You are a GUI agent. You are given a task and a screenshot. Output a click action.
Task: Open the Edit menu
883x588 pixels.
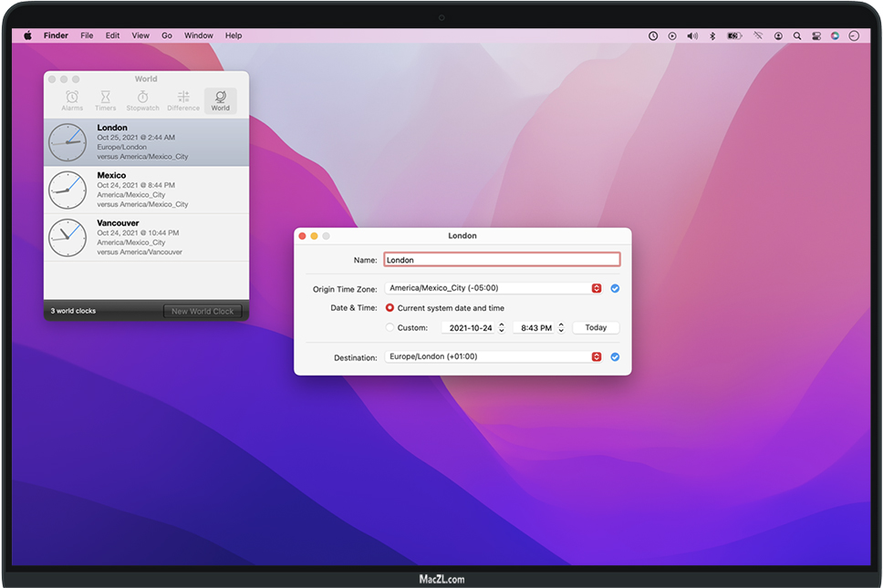pyautogui.click(x=112, y=36)
